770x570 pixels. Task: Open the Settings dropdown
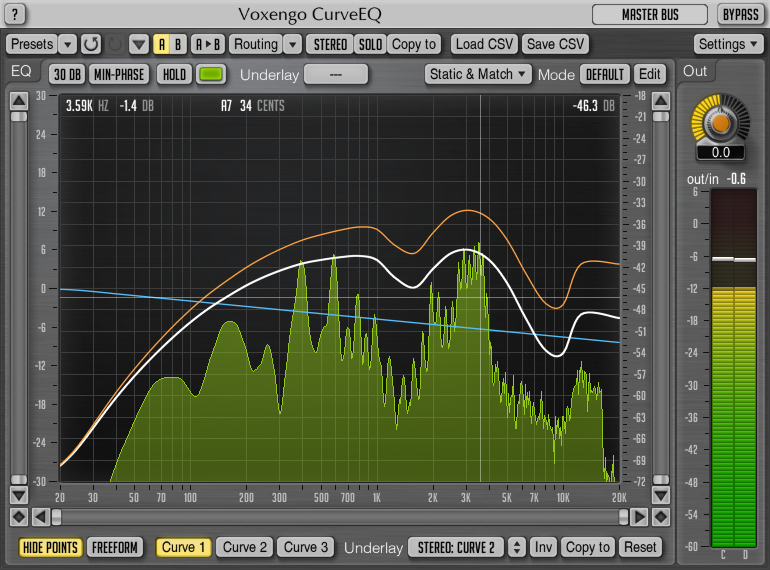click(728, 44)
